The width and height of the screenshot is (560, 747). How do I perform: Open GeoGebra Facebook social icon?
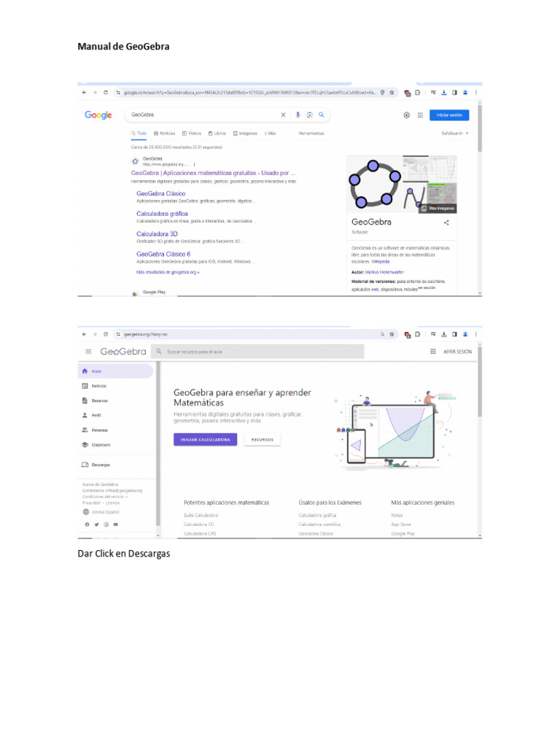87,525
